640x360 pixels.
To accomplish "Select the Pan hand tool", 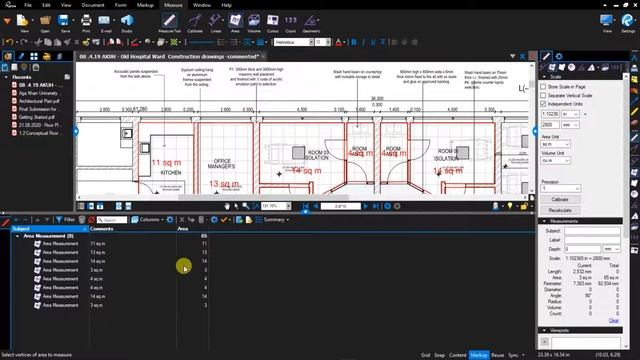I will [227, 206].
